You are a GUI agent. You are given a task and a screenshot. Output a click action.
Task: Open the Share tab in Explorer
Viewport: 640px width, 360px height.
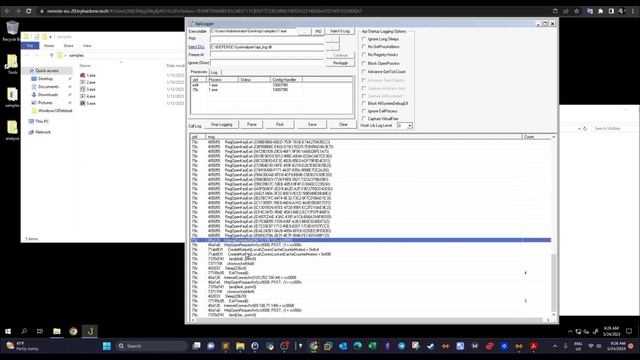click(69, 46)
